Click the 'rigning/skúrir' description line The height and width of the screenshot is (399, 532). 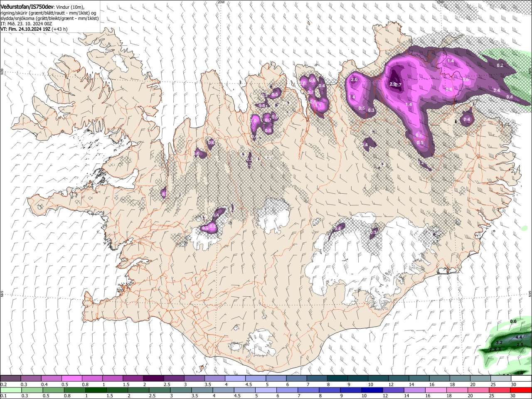point(49,13)
